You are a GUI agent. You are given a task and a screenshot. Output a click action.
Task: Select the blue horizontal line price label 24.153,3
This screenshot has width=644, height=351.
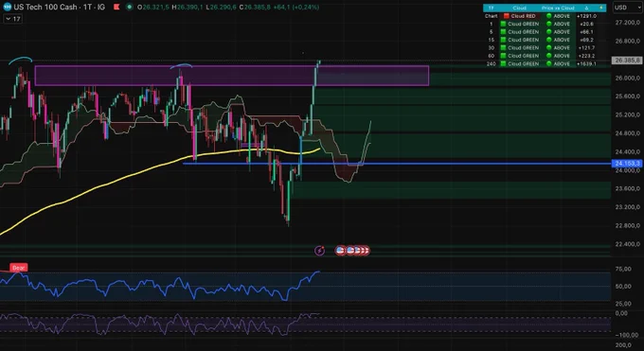coord(627,164)
